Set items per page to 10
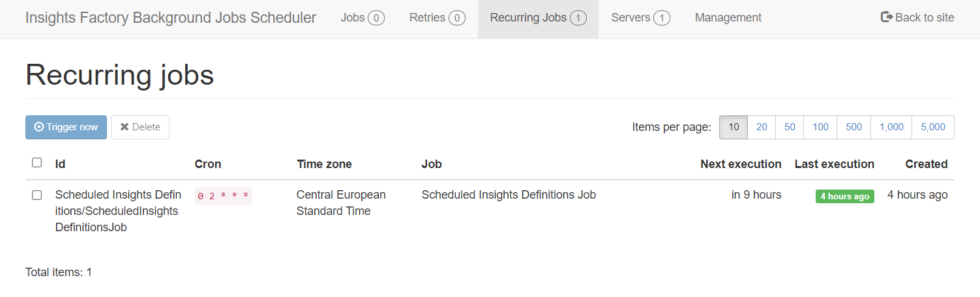Screen dimensions: 980x297 click(x=734, y=127)
